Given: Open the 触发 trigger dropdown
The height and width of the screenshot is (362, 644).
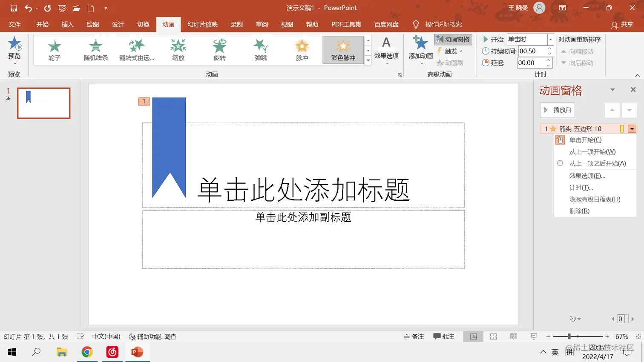Looking at the screenshot, I should point(450,51).
